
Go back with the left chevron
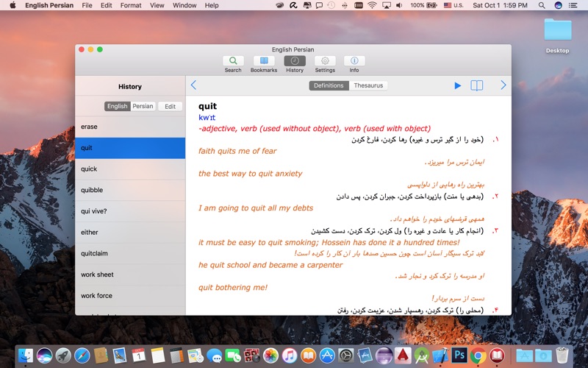click(x=193, y=85)
